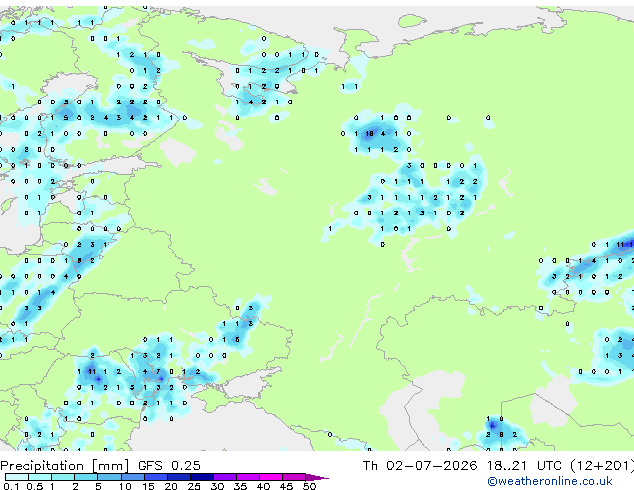Click the date text 'Th 02-07-2026'
The image size is (634, 490).
(x=420, y=466)
